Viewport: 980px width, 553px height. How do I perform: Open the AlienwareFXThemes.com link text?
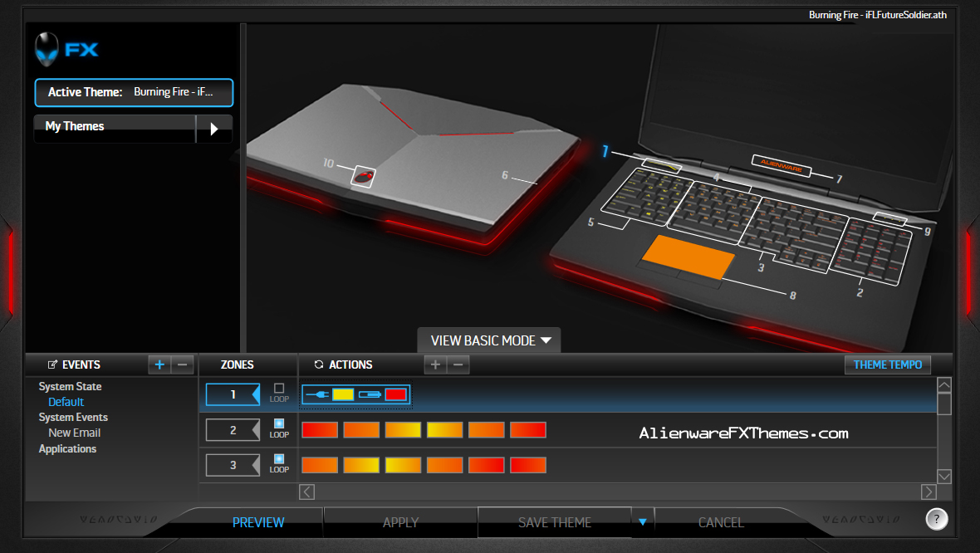click(x=743, y=433)
